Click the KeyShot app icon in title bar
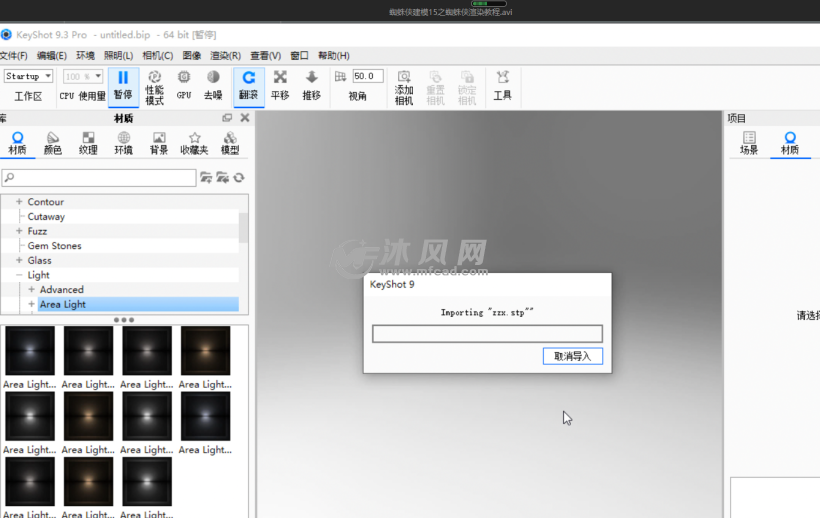 point(6,35)
